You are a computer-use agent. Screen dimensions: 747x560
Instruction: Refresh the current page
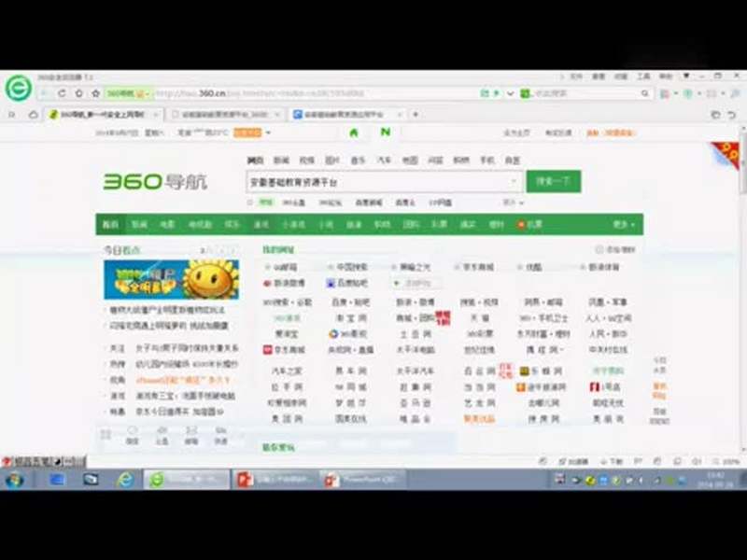pyautogui.click(x=61, y=93)
